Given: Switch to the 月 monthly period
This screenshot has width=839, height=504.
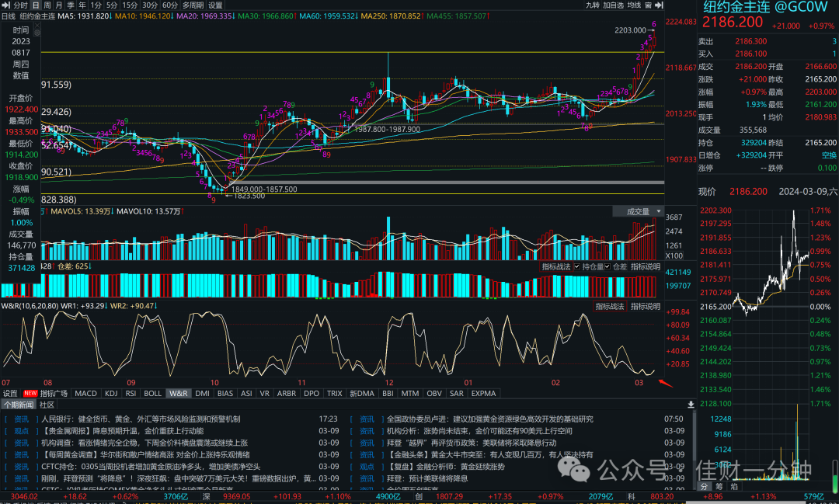Looking at the screenshot, I should pyautogui.click(x=59, y=5).
